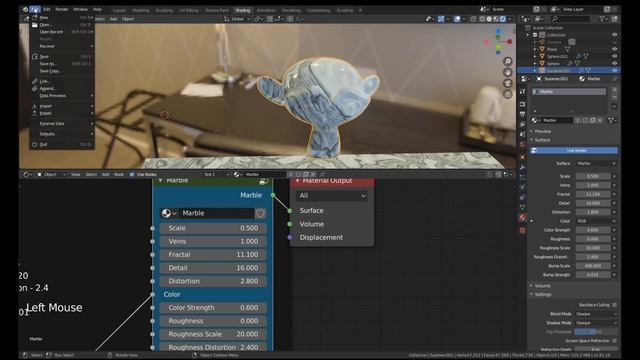This screenshot has width=640, height=360.
Task: Expand the Plane item in outliner
Action: click(x=535, y=49)
